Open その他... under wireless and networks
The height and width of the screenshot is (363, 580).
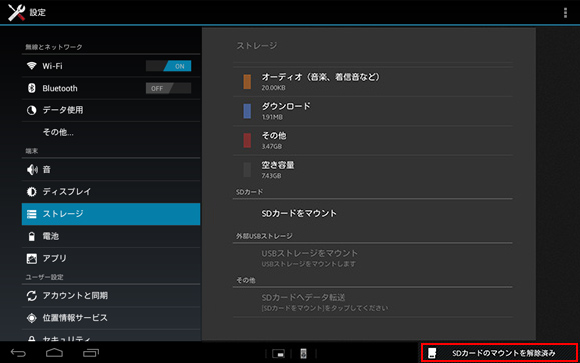coord(111,132)
